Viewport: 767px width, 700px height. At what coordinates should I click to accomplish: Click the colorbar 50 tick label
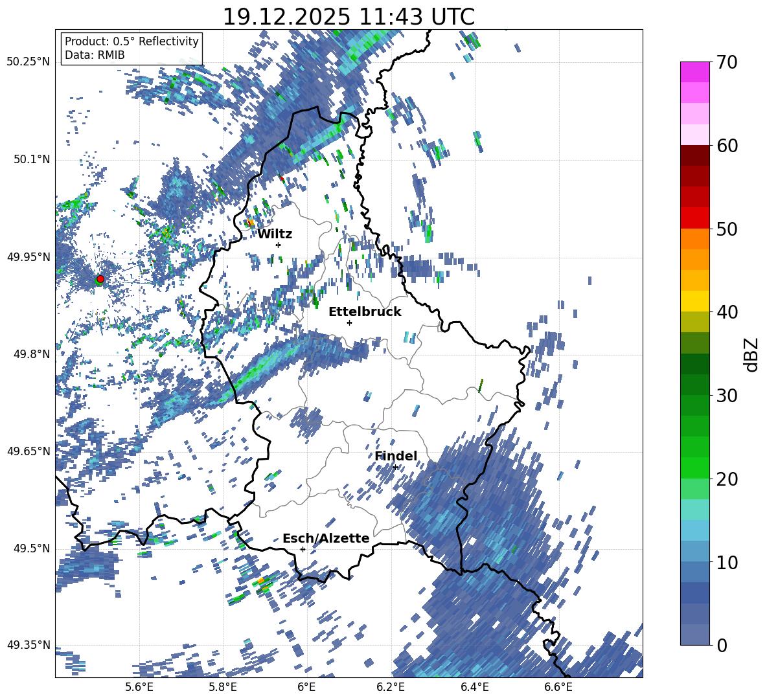tap(727, 229)
